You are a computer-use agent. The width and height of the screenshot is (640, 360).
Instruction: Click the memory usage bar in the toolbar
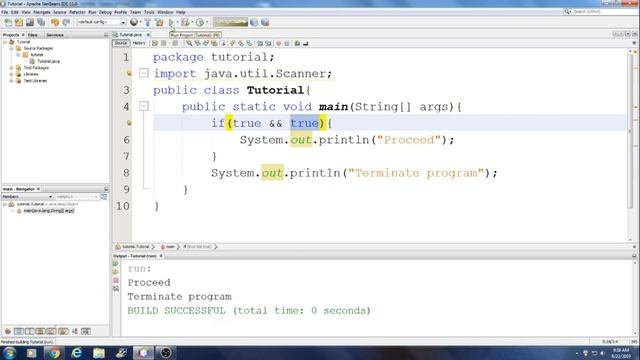(230, 22)
